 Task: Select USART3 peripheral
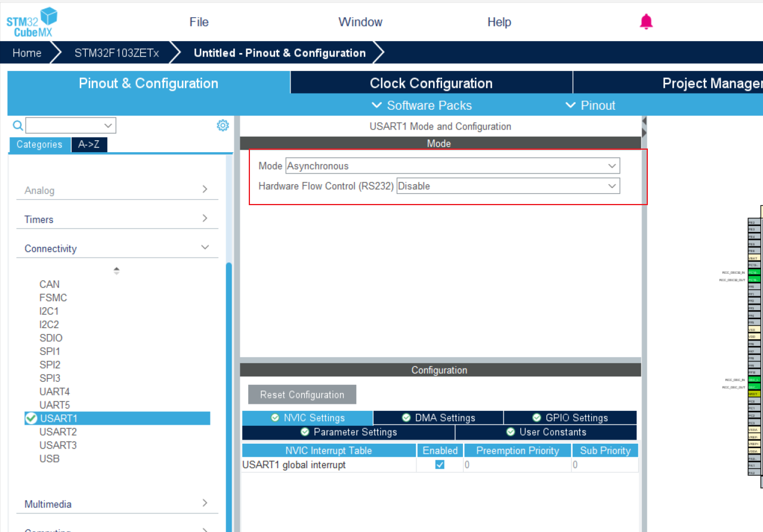(x=58, y=445)
